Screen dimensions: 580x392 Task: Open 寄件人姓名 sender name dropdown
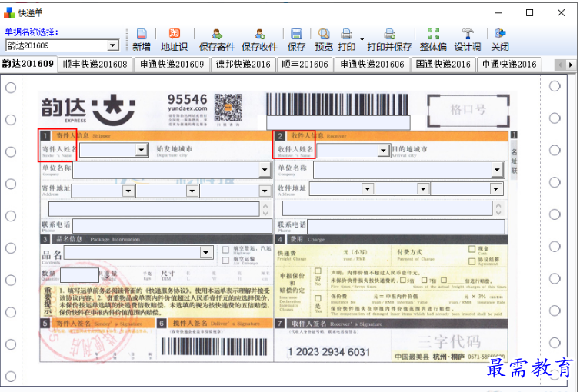click(x=142, y=150)
